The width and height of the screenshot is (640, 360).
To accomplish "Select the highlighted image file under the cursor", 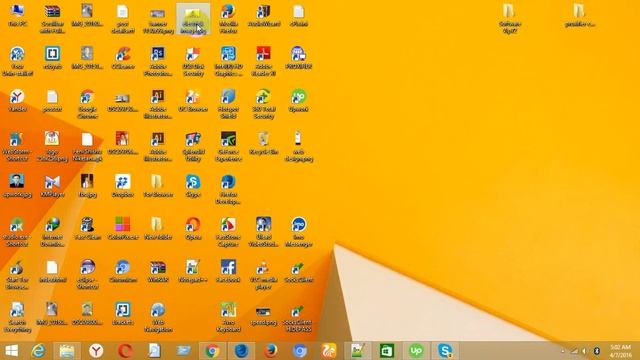I will click(x=193, y=19).
